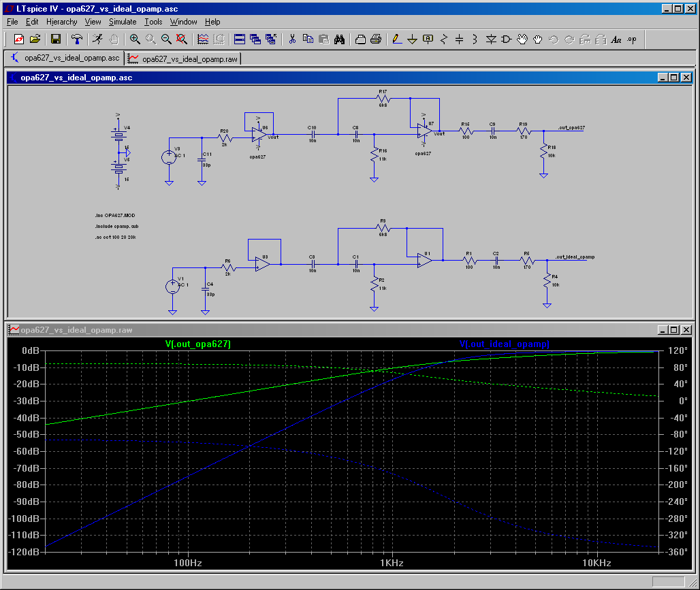The image size is (700, 590).
Task: Select the Drag closed-hand tool
Action: pos(538,39)
